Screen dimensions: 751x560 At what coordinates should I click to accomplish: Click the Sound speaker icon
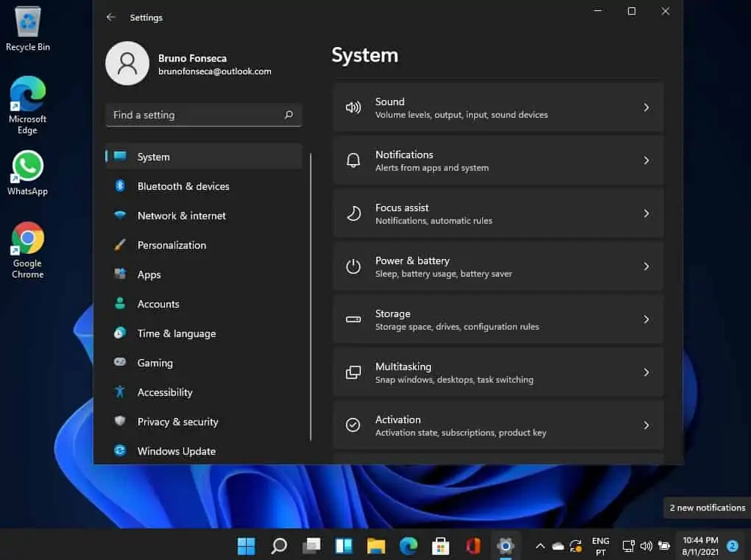(353, 107)
